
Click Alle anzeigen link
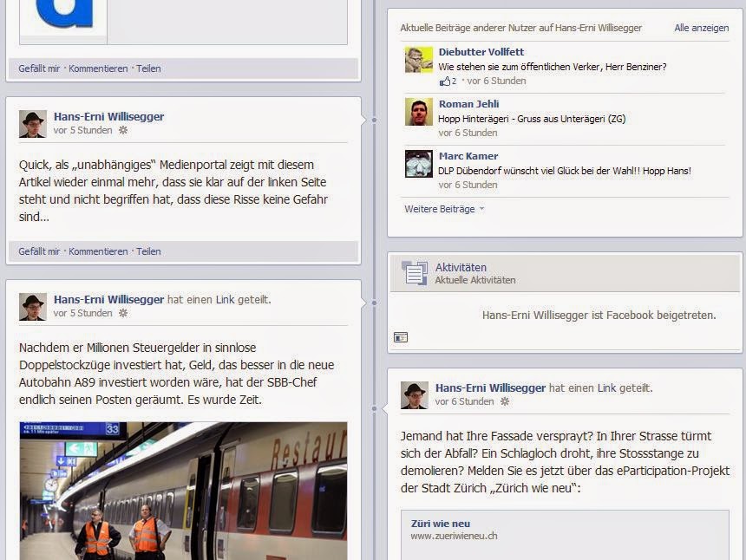click(x=701, y=28)
